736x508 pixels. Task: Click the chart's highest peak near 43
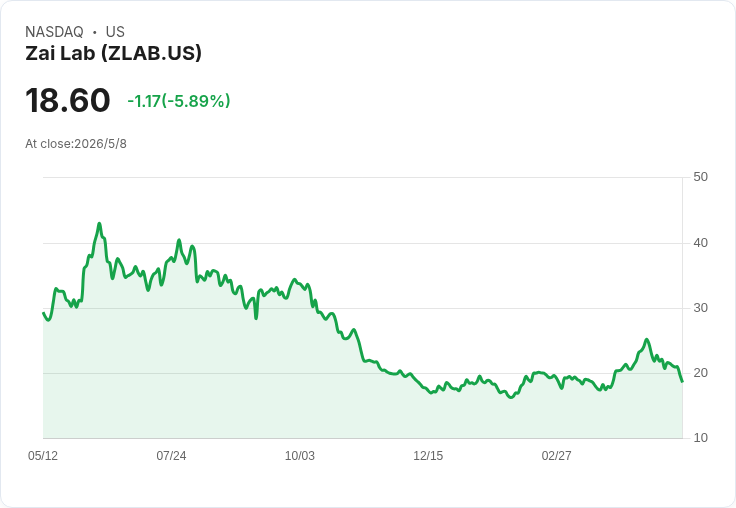click(x=99, y=224)
